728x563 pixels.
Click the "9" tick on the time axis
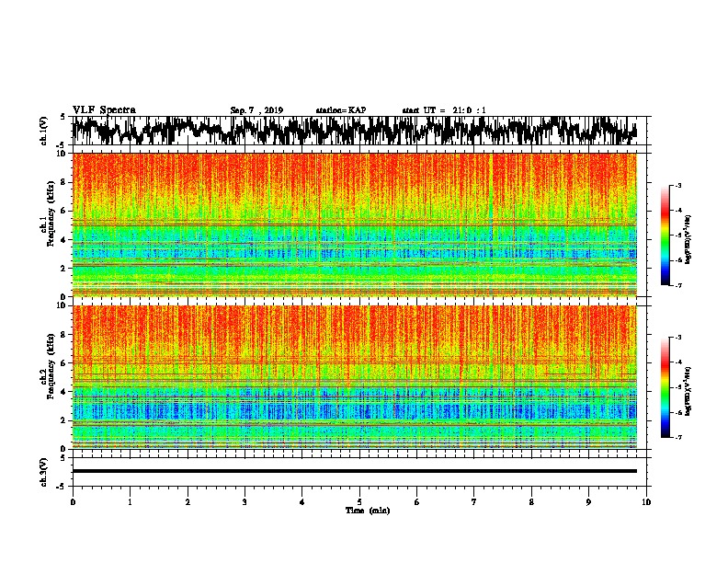(588, 502)
